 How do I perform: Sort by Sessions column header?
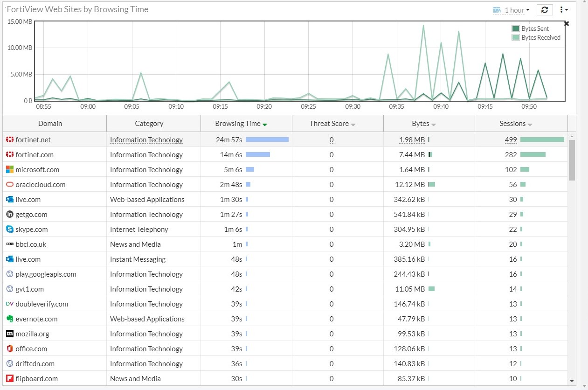click(512, 124)
